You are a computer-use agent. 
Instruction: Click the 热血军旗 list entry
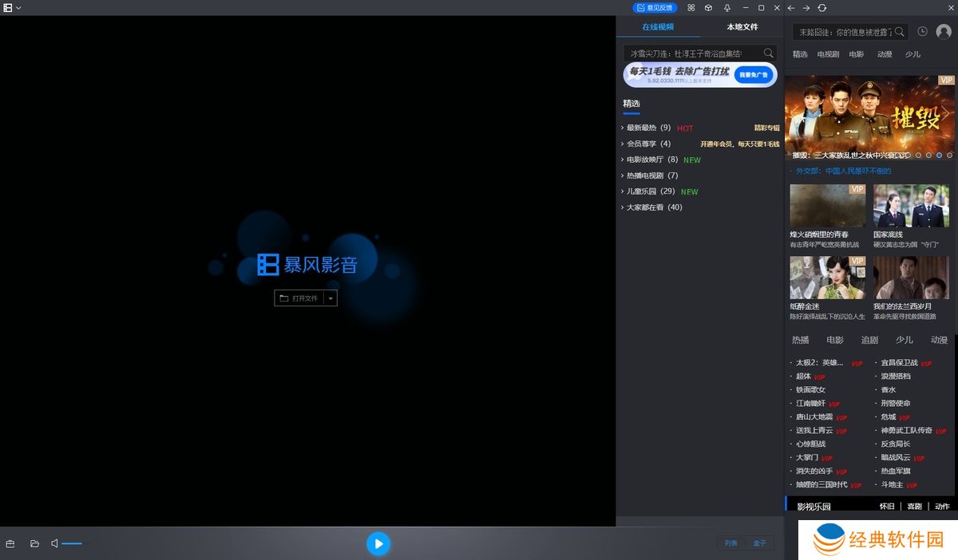tap(896, 471)
